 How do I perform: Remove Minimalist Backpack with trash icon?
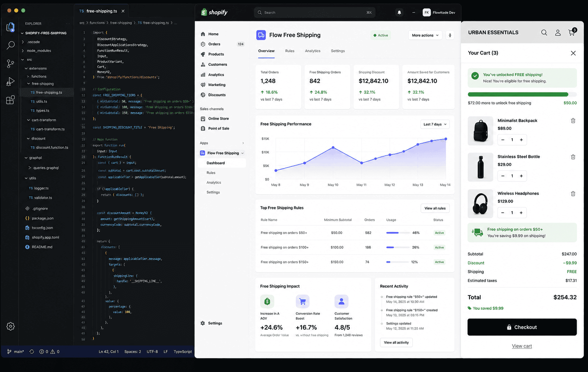click(x=573, y=121)
